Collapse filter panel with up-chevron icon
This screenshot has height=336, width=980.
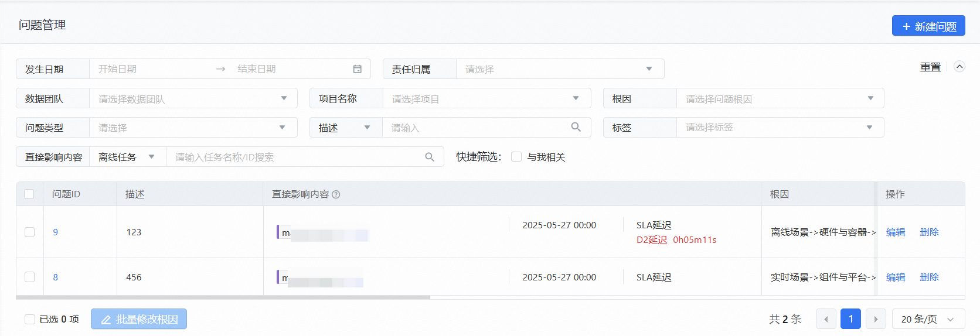tap(959, 67)
